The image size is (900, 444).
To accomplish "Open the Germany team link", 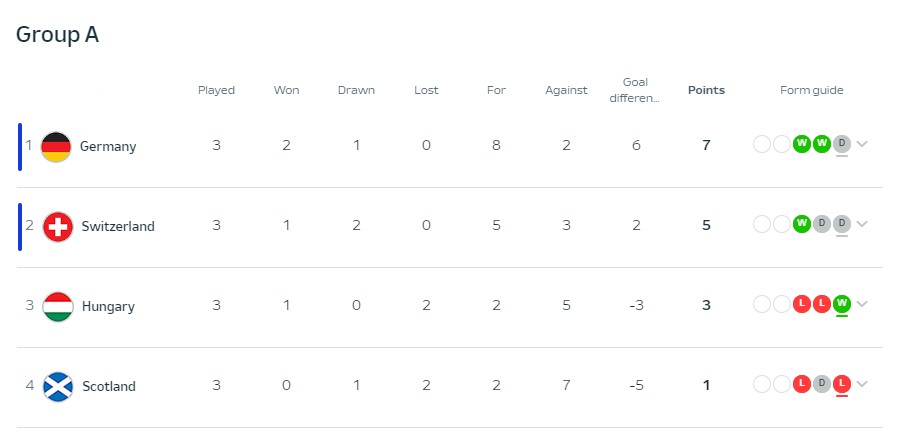I will 108,146.
